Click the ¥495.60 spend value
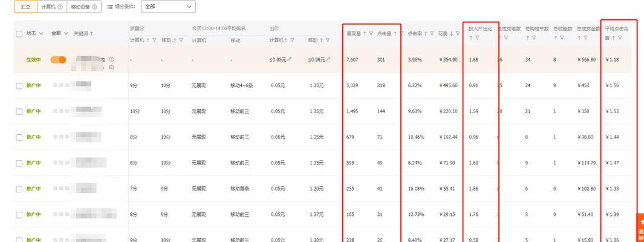This screenshot has width=644, height=242. 448,85
